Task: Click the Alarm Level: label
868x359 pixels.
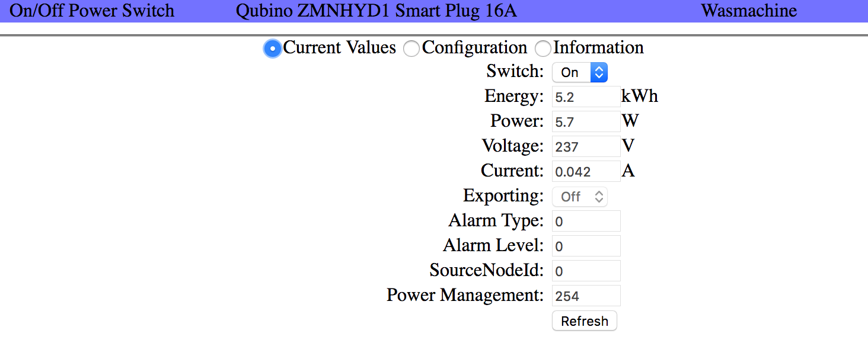Action: 493,245
